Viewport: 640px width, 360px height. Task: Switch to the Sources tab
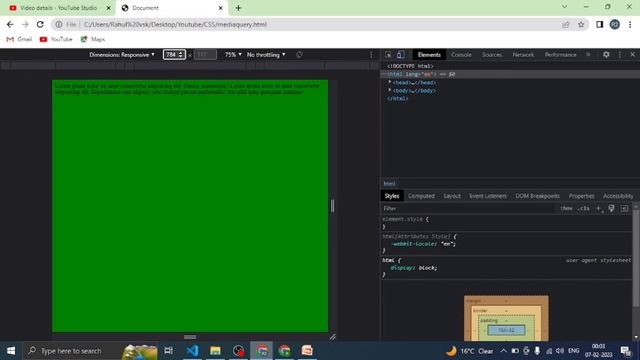(x=491, y=55)
